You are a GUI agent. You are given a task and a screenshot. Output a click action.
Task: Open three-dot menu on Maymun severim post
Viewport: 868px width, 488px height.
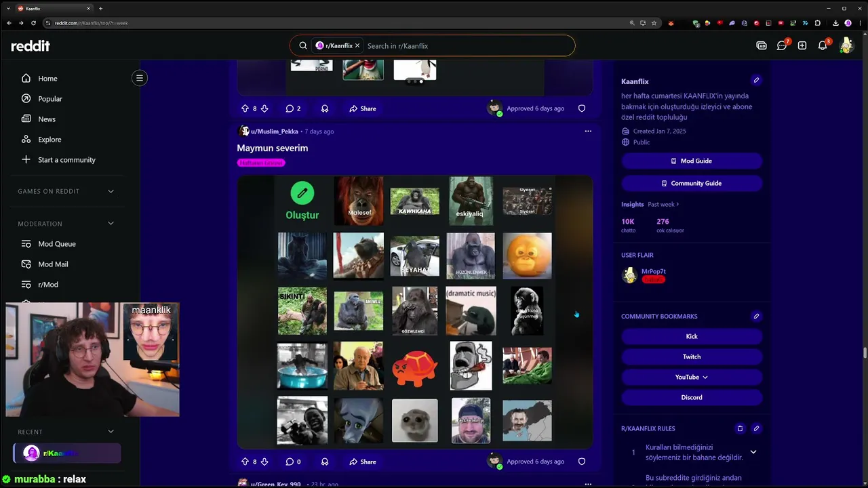coord(588,131)
